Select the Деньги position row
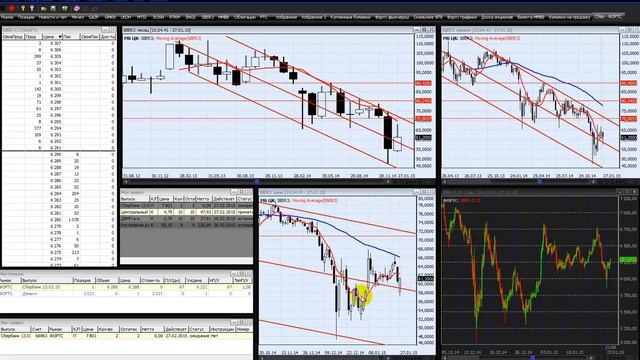This screenshot has width=640, height=360. [126, 293]
